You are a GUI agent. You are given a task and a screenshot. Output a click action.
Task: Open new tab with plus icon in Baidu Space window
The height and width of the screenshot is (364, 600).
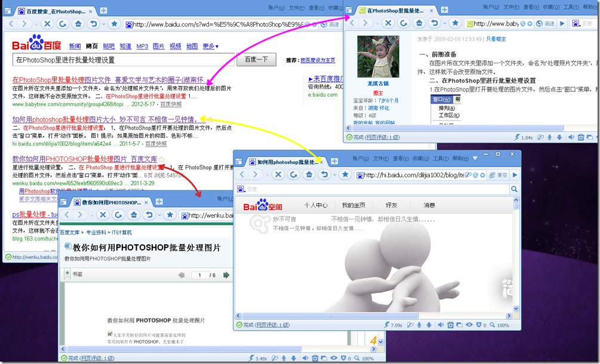334,161
